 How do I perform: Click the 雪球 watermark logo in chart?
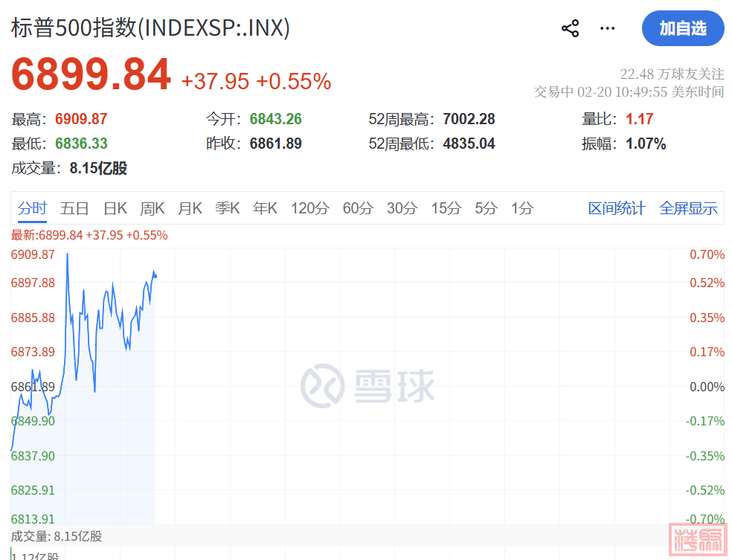pyautogui.click(x=367, y=385)
